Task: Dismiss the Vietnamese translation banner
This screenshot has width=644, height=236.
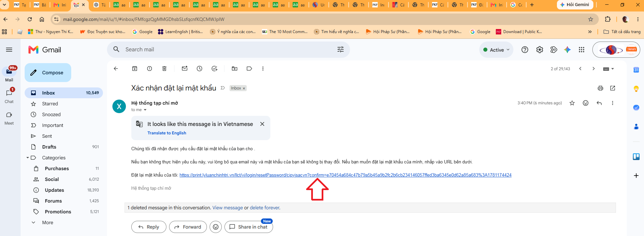Action: click(262, 124)
